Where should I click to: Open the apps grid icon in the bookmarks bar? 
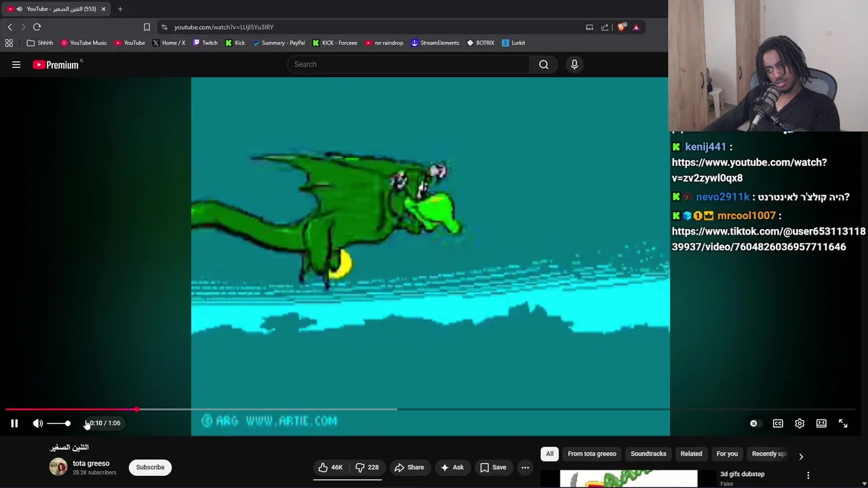9,43
